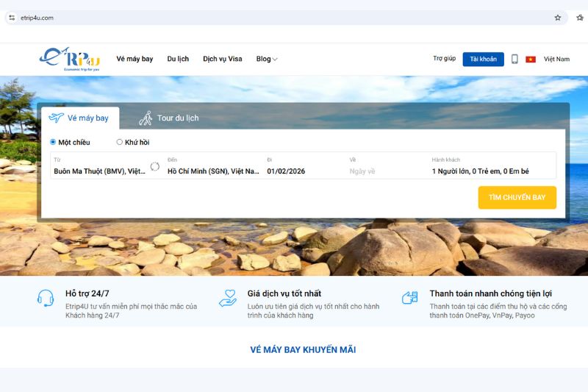Click the swap origin-destination icon
This screenshot has height=392, width=588.
[x=155, y=166]
